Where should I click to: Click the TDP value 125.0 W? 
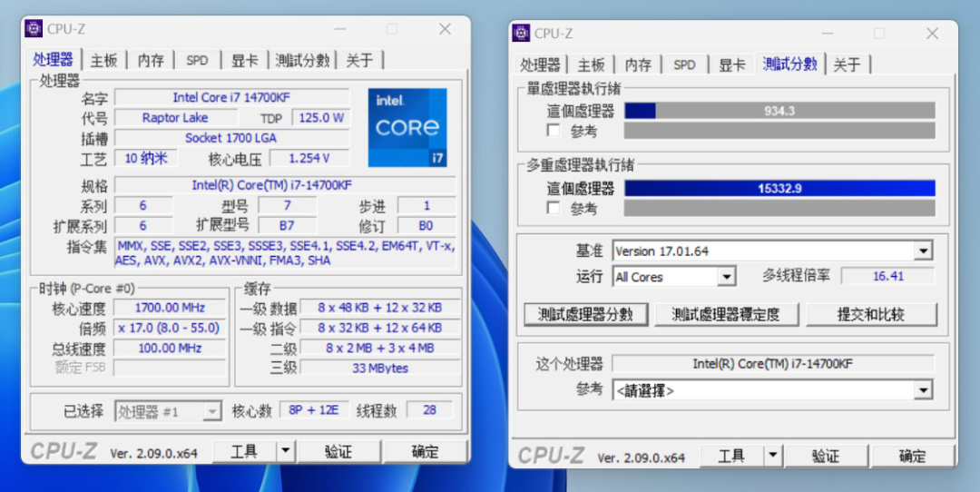[x=321, y=117]
